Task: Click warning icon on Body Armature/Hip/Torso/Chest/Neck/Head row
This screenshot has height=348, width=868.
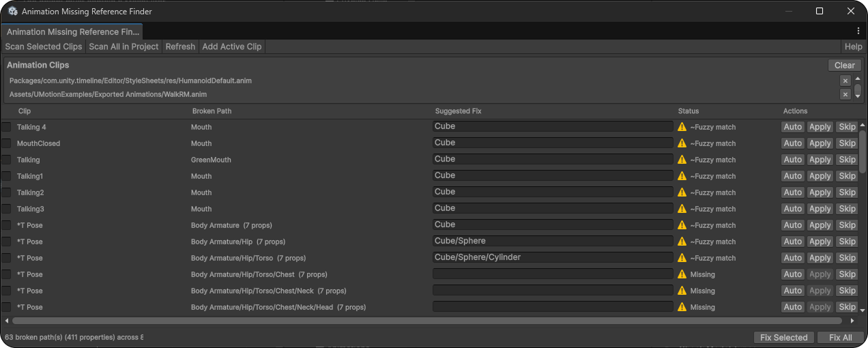Action: click(x=682, y=307)
